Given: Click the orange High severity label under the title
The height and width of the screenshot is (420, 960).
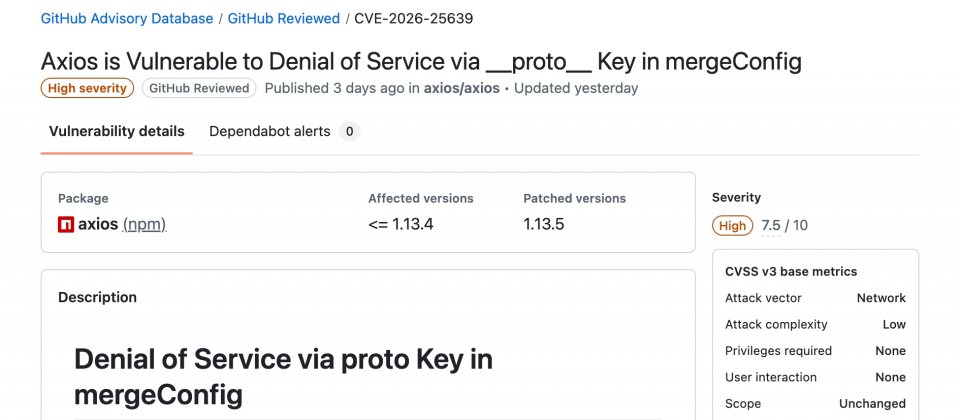Looking at the screenshot, I should coord(88,88).
